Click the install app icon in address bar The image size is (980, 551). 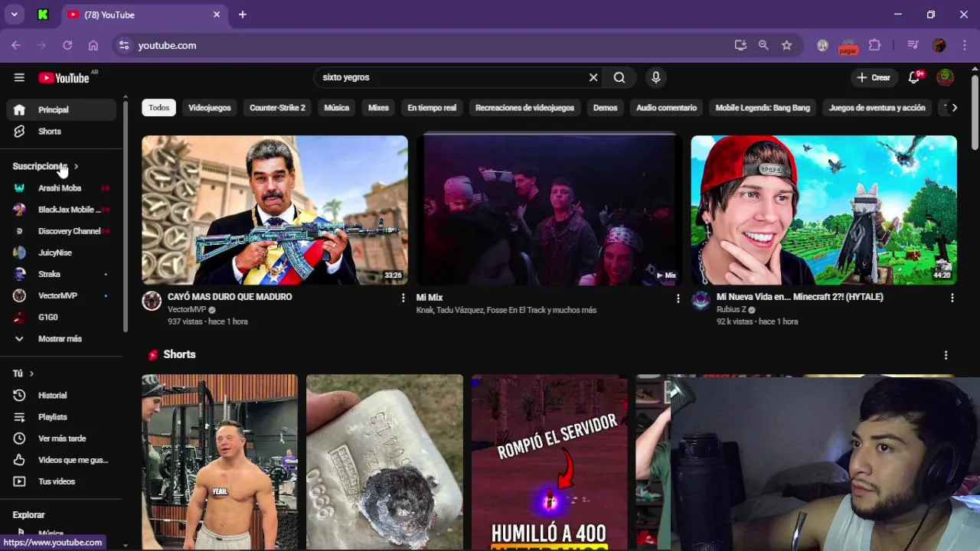(x=740, y=45)
